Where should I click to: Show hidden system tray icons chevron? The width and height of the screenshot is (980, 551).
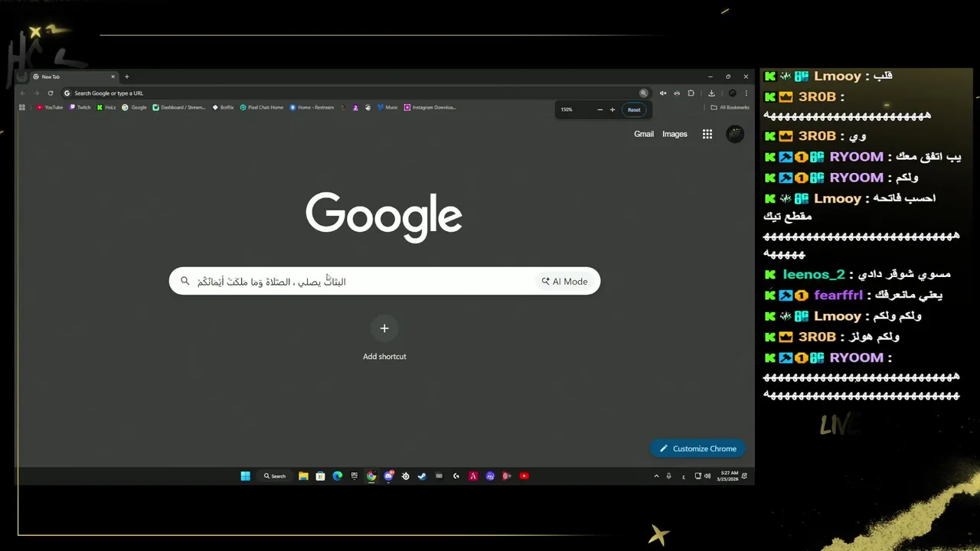(656, 476)
